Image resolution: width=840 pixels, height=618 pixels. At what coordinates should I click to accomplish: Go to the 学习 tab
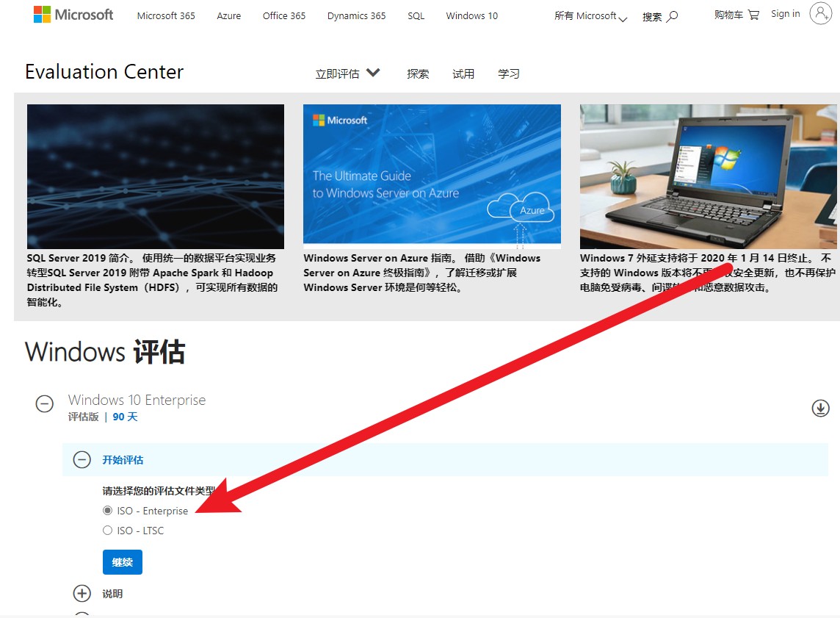pyautogui.click(x=509, y=73)
